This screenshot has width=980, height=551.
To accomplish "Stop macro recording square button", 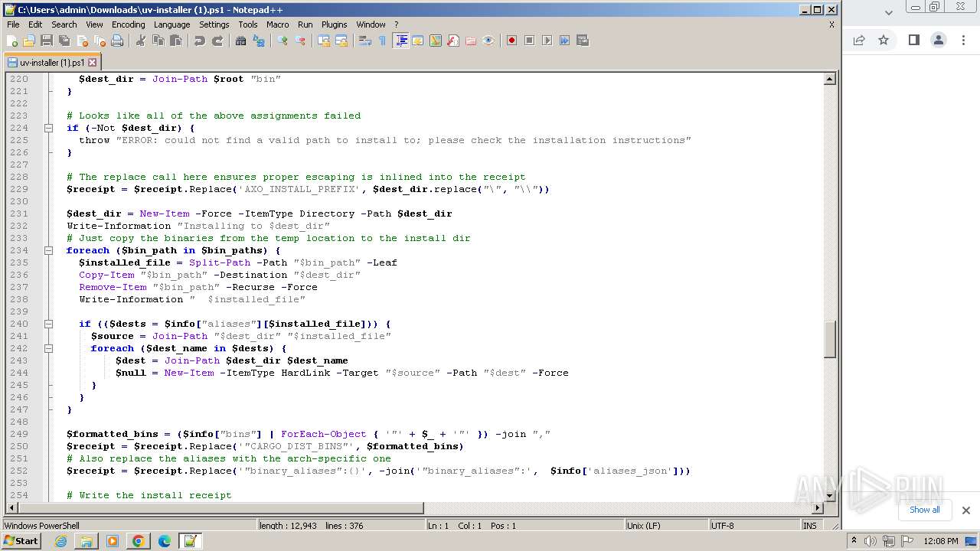I will coord(529,41).
